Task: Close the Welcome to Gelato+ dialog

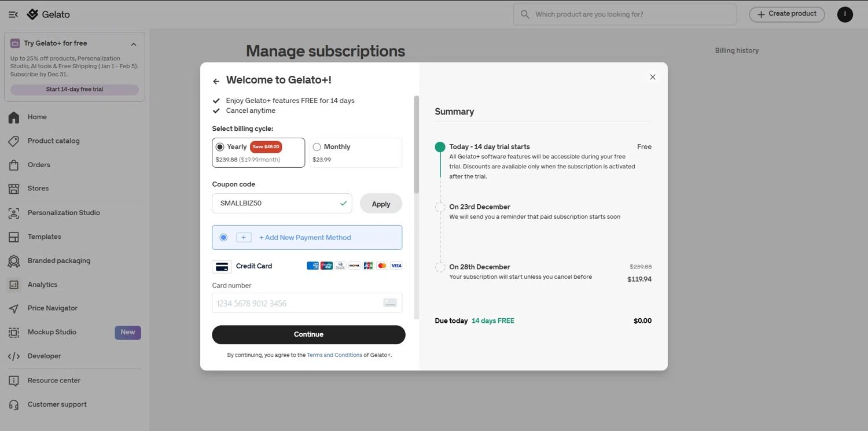Action: point(653,77)
